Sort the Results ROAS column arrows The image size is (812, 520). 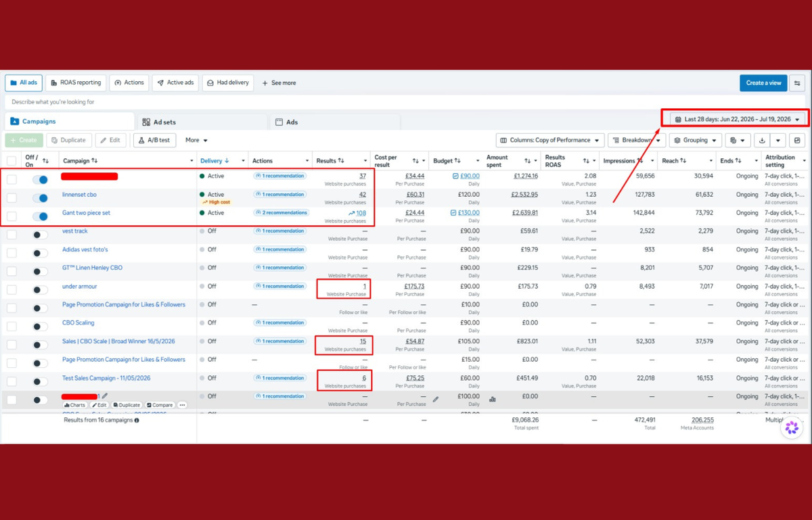[x=586, y=161]
